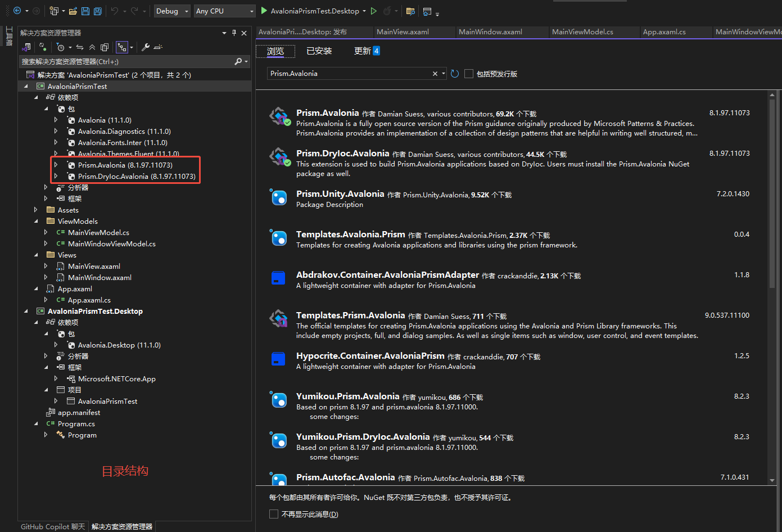Select app.manifest in Solution Explorer
Image resolution: width=782 pixels, height=532 pixels.
tap(79, 412)
